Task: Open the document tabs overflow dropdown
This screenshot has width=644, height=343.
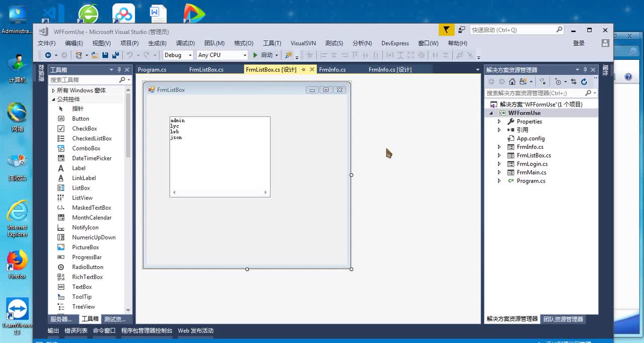Action: pos(477,69)
